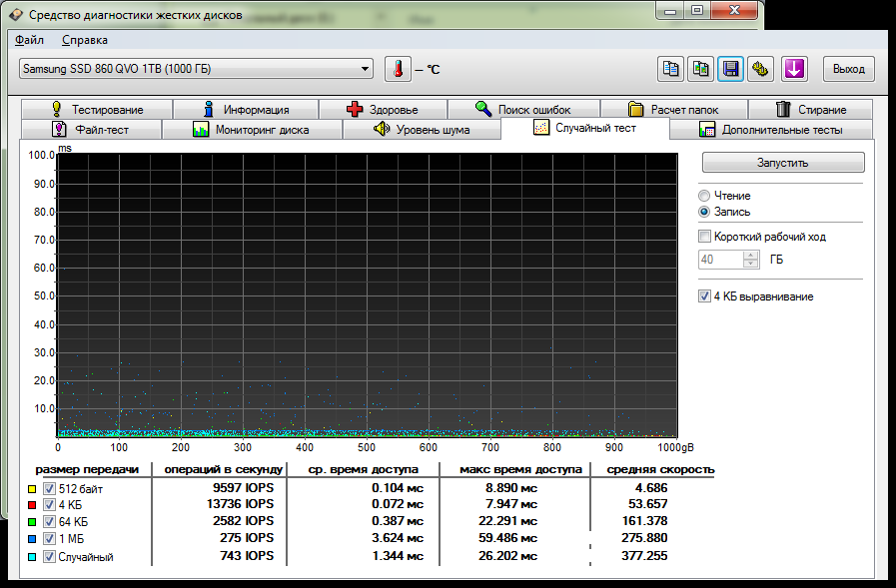The image size is (896, 588).
Task: Click the purple minimize-to-tray arrow icon
Action: 794,69
